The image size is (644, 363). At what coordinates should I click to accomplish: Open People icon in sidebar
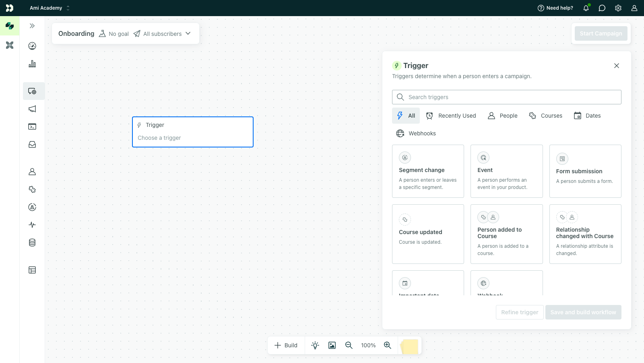point(32,172)
